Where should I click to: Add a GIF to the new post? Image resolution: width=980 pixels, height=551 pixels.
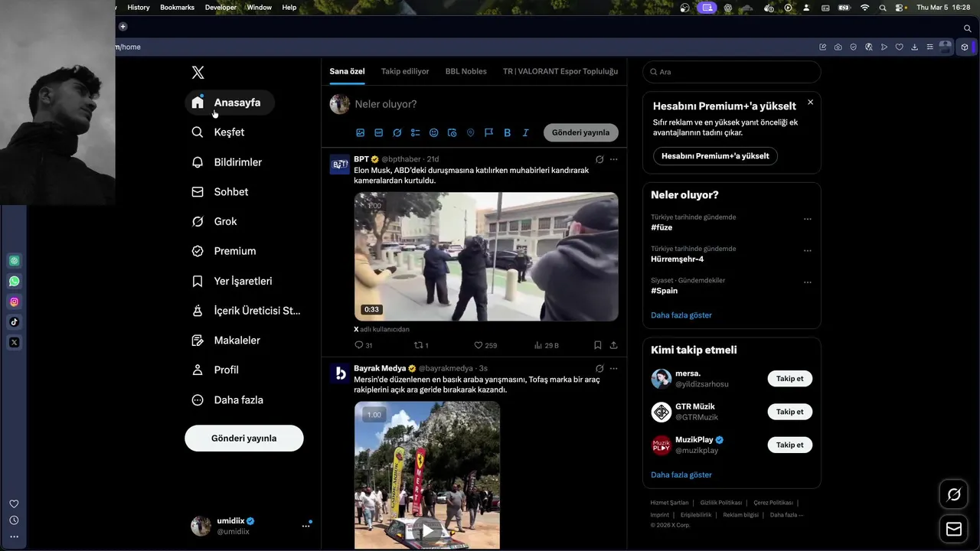click(x=379, y=132)
